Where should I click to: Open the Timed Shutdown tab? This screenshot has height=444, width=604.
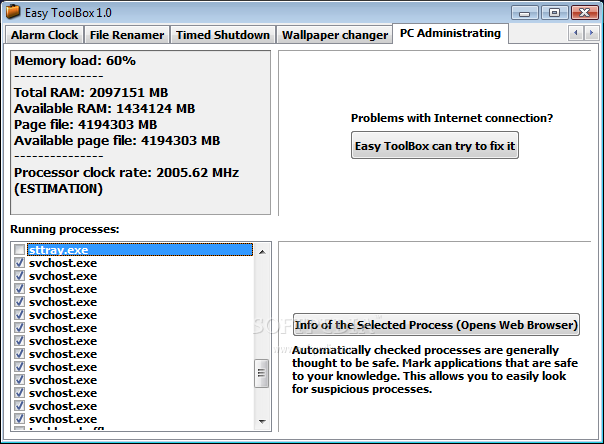(x=223, y=35)
